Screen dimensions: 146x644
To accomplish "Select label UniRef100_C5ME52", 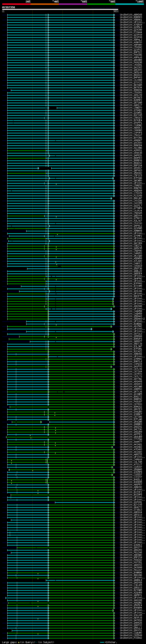I will click(131, 186).
